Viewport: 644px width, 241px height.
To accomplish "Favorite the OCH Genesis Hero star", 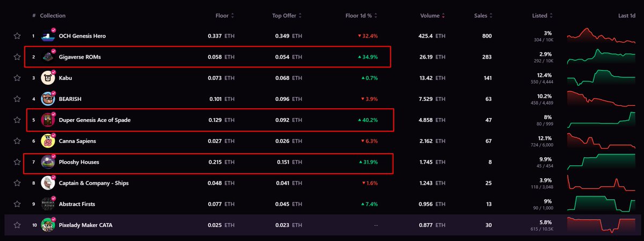I will click(x=17, y=36).
